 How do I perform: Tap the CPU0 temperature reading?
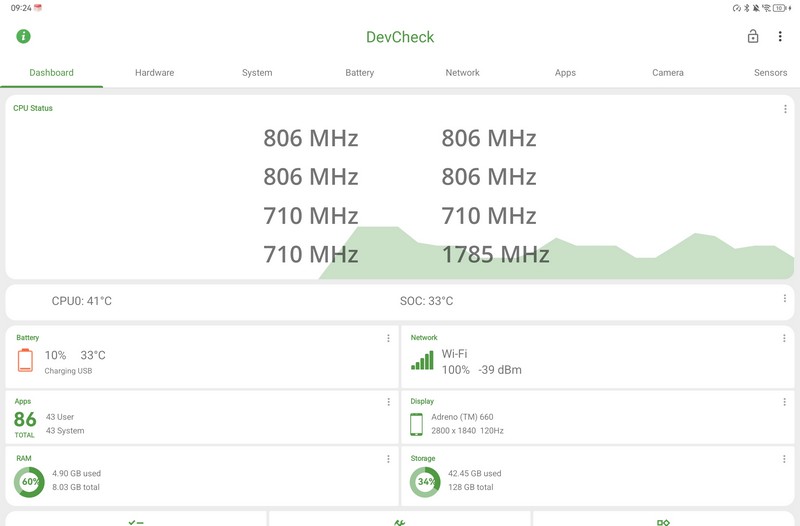(82, 301)
